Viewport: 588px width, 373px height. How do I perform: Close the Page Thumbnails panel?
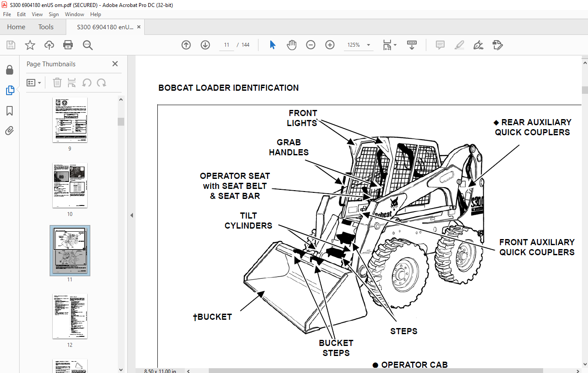coord(115,64)
